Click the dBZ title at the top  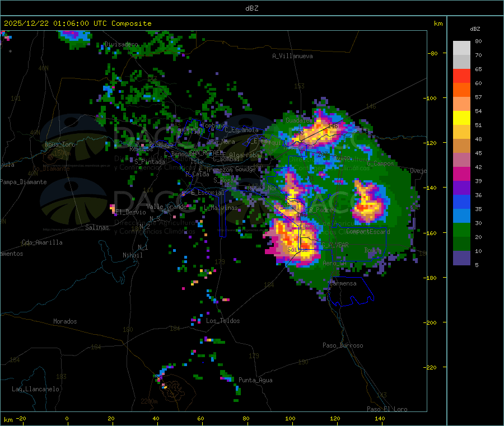pyautogui.click(x=251, y=8)
